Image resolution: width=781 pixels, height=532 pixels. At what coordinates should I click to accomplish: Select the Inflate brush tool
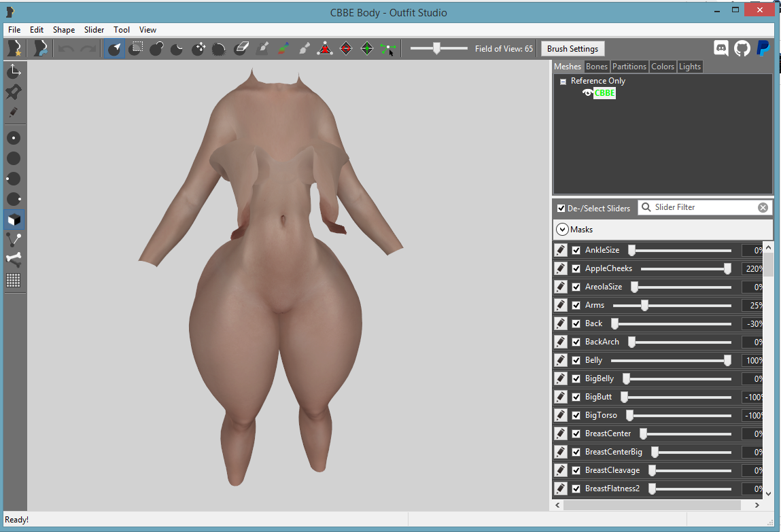157,49
